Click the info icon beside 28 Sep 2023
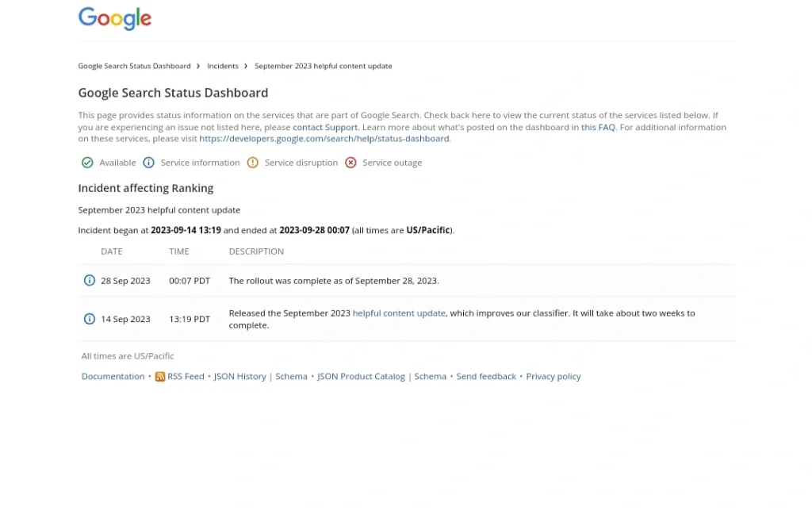Viewport: 812px width, 514px height. coord(90,280)
